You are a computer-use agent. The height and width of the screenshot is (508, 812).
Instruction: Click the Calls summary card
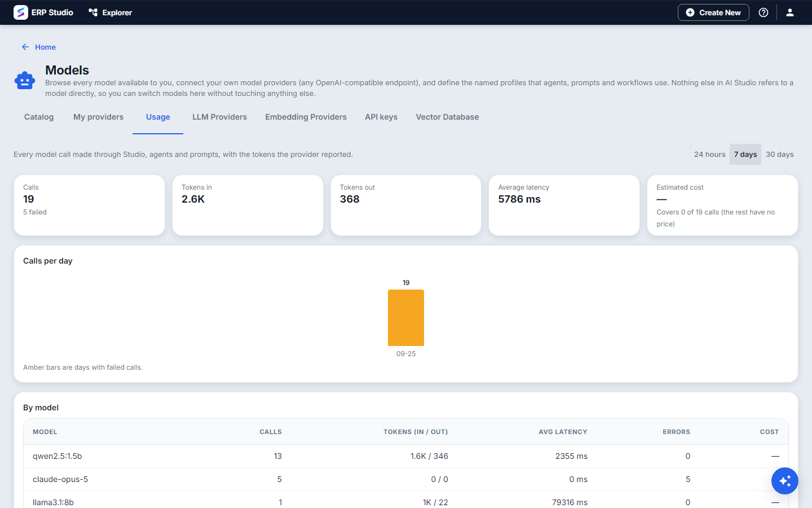tap(89, 205)
